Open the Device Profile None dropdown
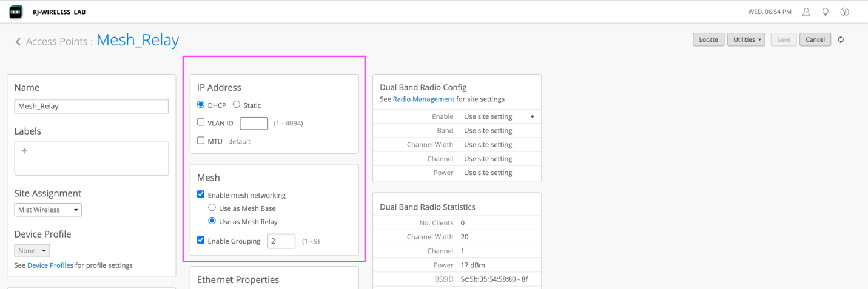Image resolution: width=868 pixels, height=289 pixels. coord(32,250)
